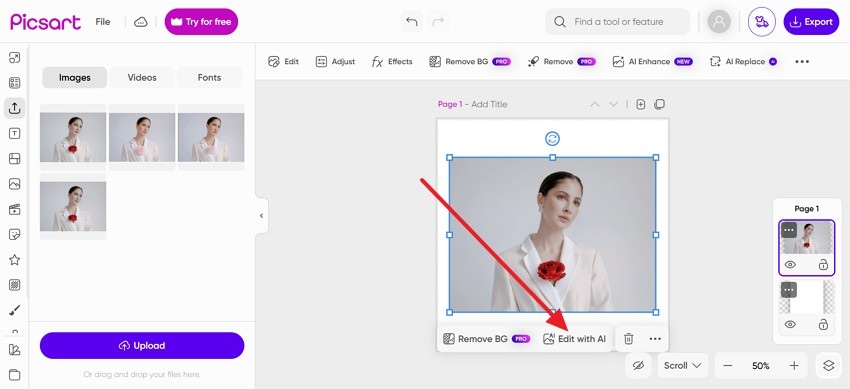Move page down with chevron
Image resolution: width=850 pixels, height=389 pixels.
tap(613, 105)
